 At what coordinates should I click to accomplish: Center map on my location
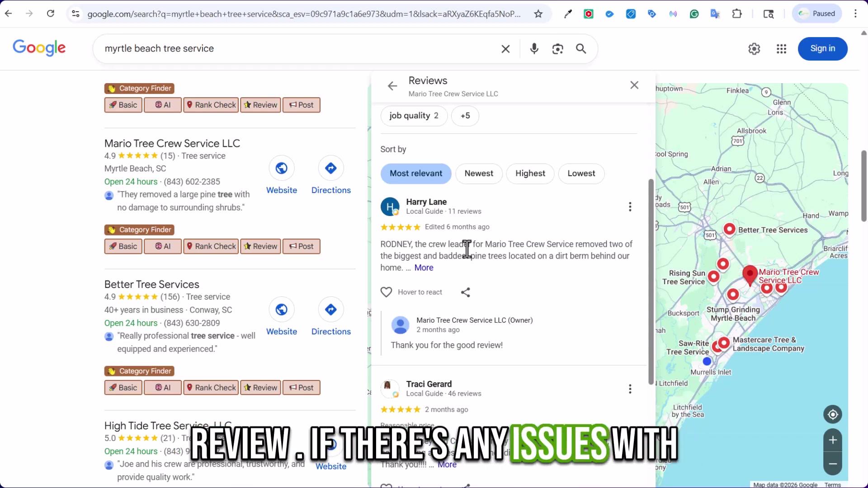point(833,414)
